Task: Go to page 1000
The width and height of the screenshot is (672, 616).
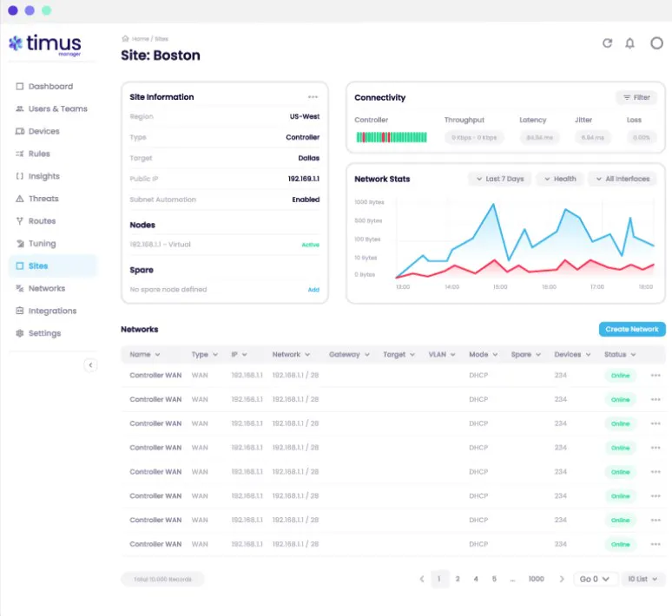Action: (x=537, y=580)
